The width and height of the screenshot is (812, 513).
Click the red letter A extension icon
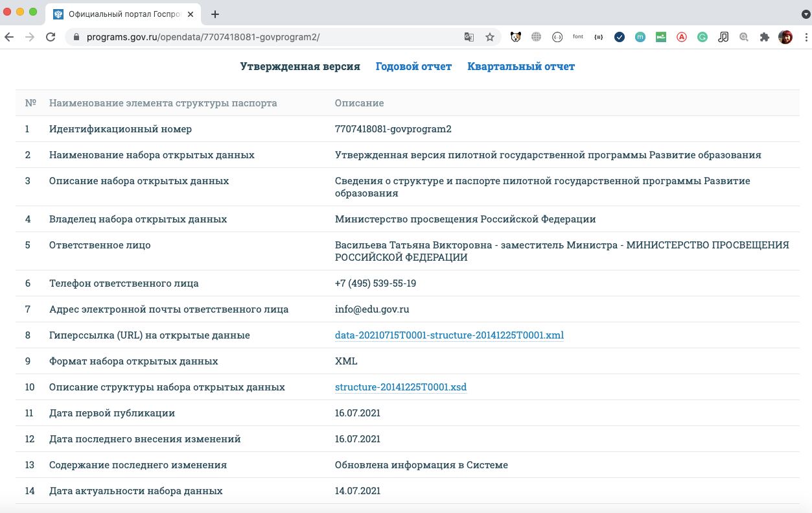[682, 37]
